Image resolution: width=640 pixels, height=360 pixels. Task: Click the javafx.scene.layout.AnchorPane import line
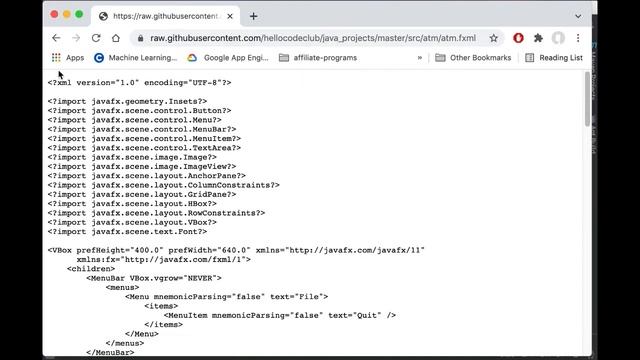147,176
